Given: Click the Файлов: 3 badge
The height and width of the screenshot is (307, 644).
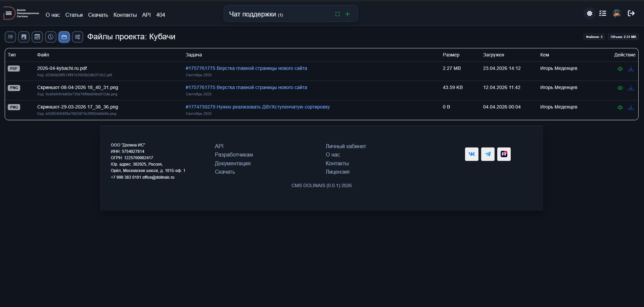Looking at the screenshot, I should click(x=594, y=37).
